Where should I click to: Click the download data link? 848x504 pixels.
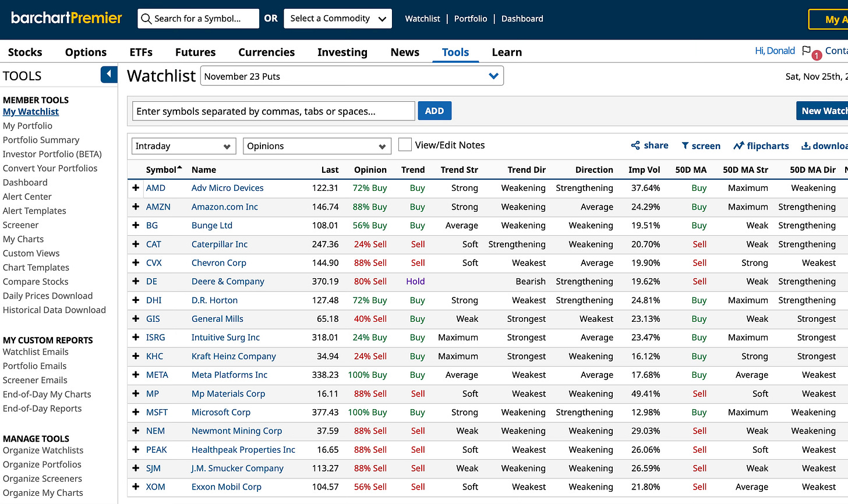[x=825, y=146]
